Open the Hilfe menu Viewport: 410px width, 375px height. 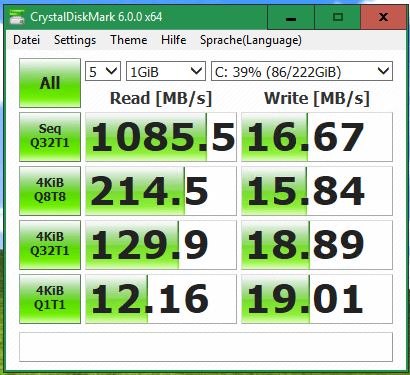pyautogui.click(x=173, y=40)
